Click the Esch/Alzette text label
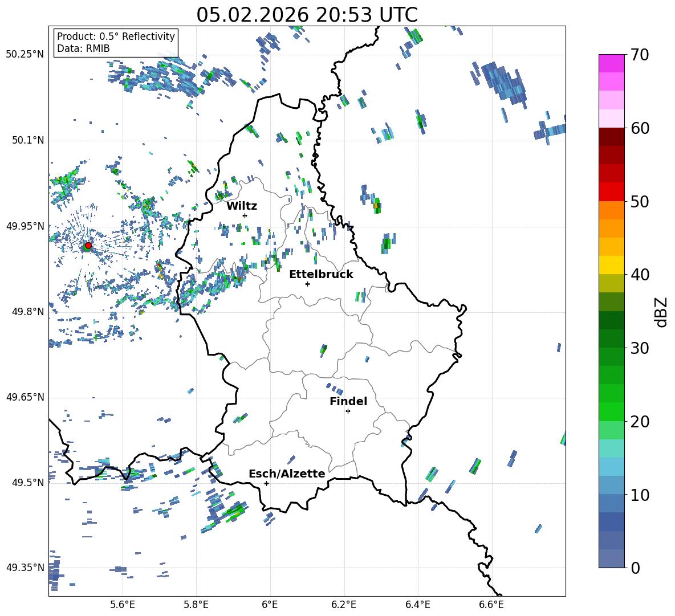 point(286,474)
